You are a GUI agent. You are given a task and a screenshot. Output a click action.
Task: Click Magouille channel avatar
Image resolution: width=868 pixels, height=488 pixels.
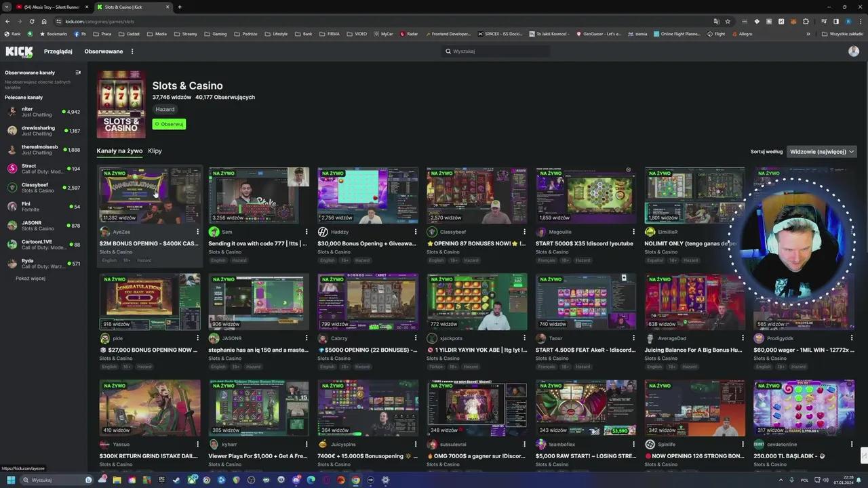(541, 232)
